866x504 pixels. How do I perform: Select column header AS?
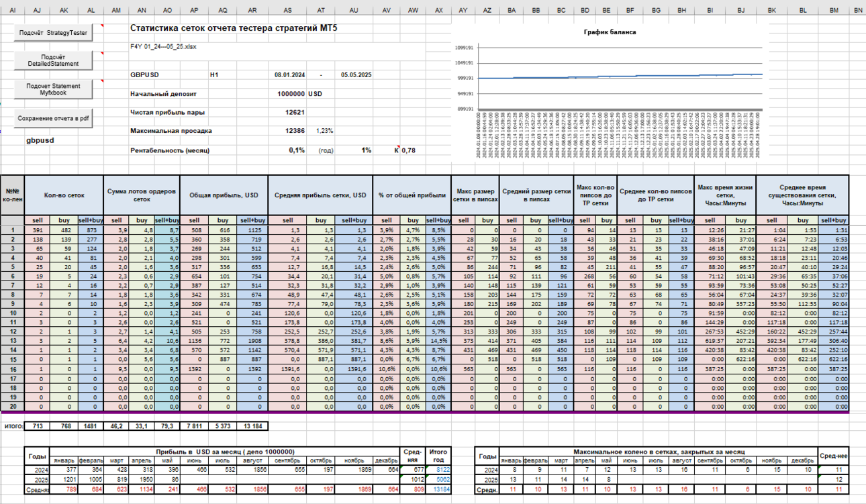coord(287,10)
